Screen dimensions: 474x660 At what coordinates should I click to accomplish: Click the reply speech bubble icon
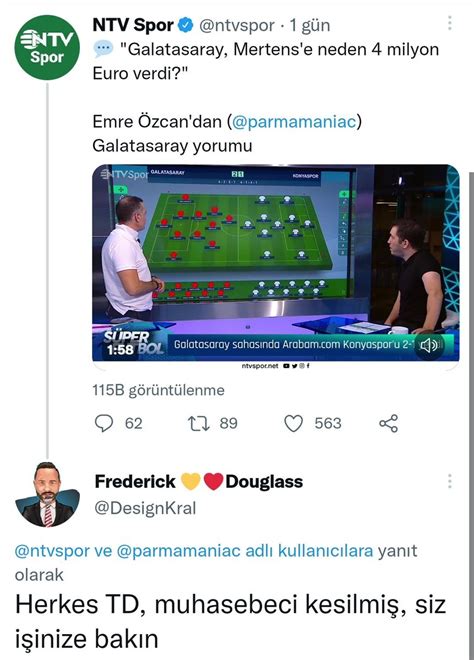click(104, 423)
